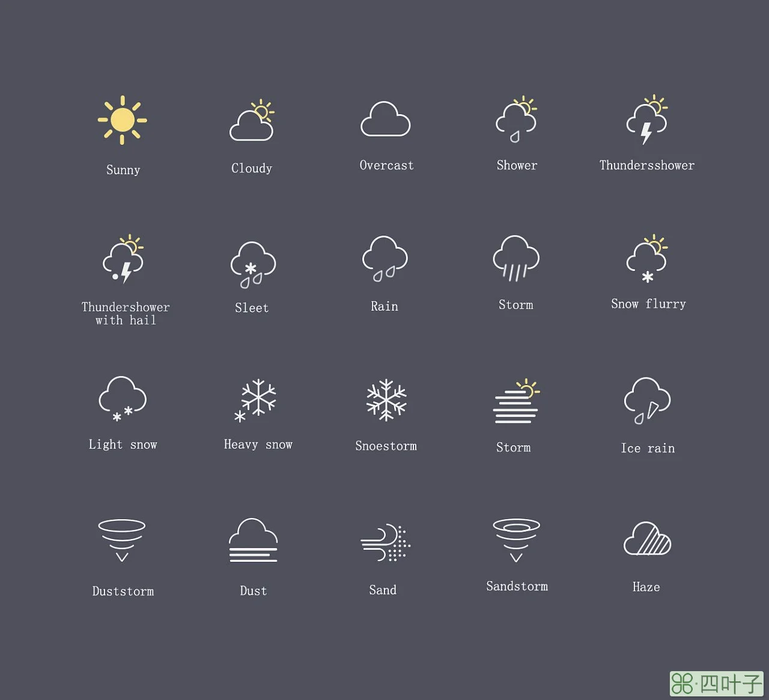Viewport: 769px width, 700px height.
Task: Select the 'Heavy snow' text label
Action: point(258,444)
